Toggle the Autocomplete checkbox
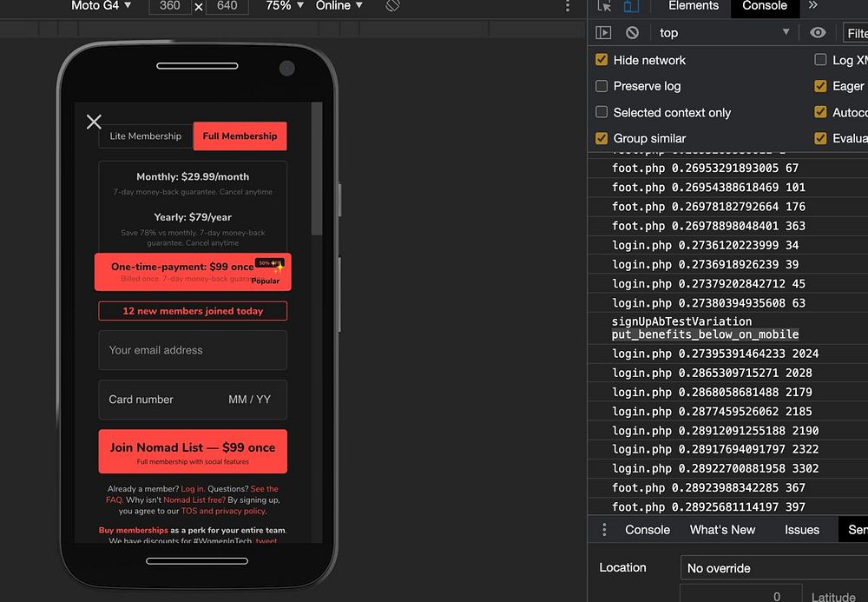The width and height of the screenshot is (868, 602). click(820, 112)
